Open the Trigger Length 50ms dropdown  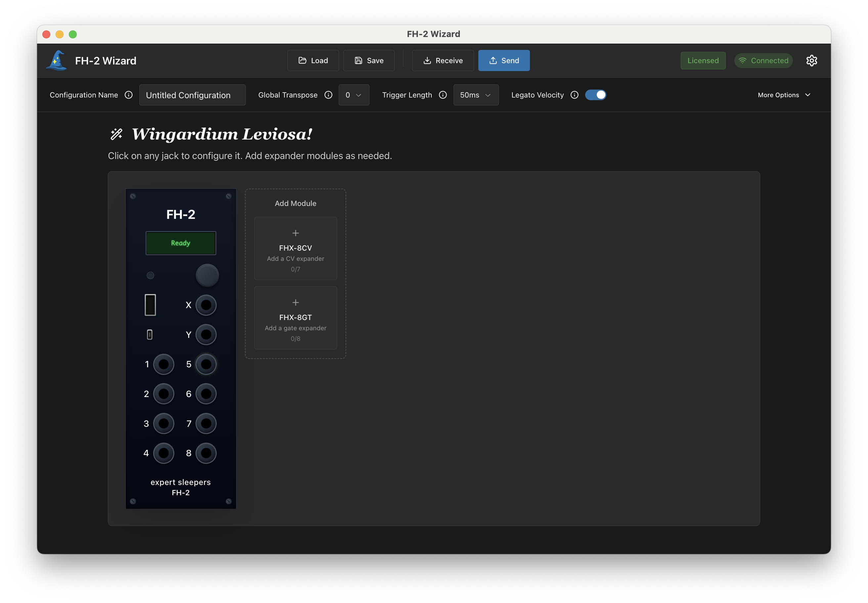[476, 95]
